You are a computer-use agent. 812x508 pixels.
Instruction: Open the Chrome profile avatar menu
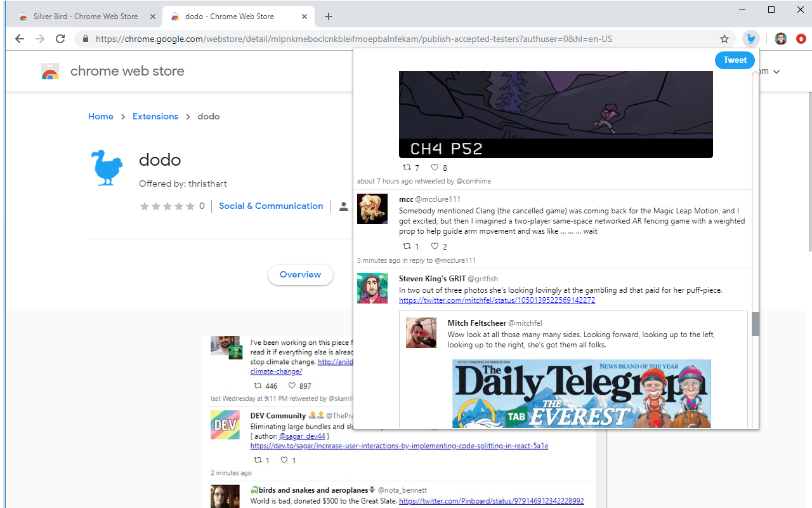coord(780,39)
